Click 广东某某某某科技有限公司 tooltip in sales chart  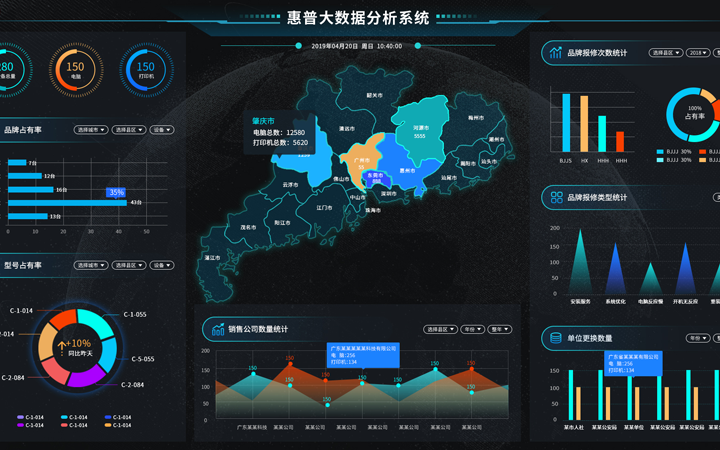363,355
